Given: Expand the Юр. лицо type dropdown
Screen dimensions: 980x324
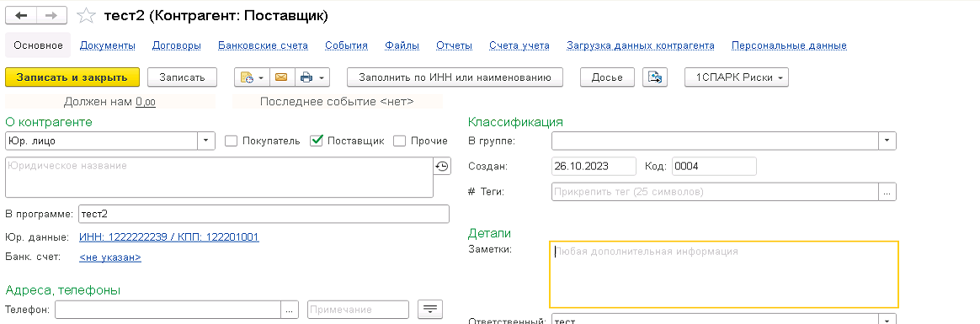Looking at the screenshot, I should pos(206,141).
